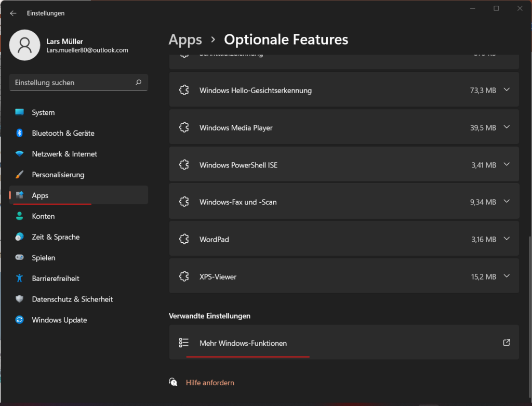Select the Spielen category
This screenshot has height=406, width=532.
click(79, 257)
